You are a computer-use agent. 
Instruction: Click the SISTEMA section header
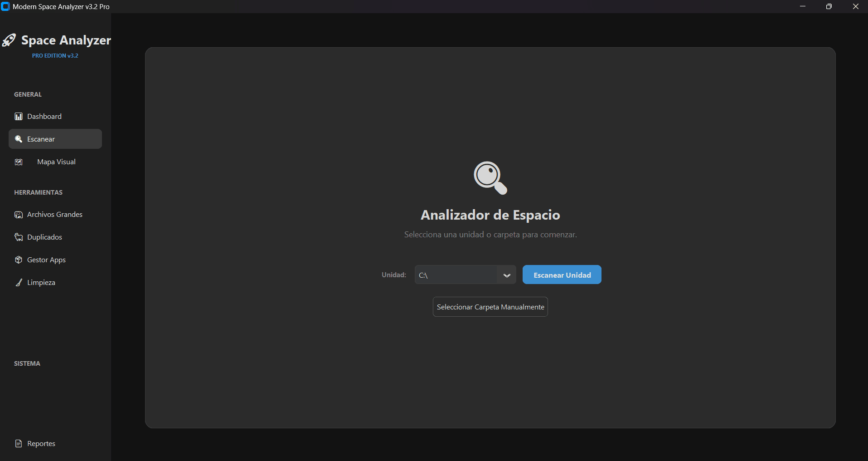coord(27,363)
